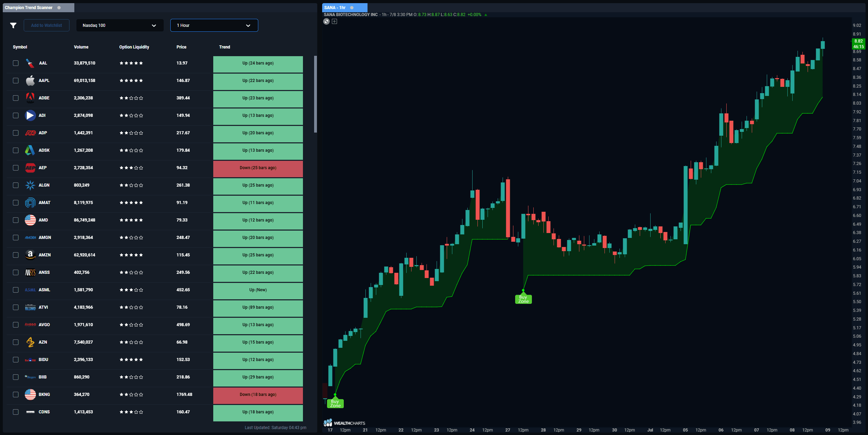Click the AEP Down trend red indicator

click(x=258, y=167)
